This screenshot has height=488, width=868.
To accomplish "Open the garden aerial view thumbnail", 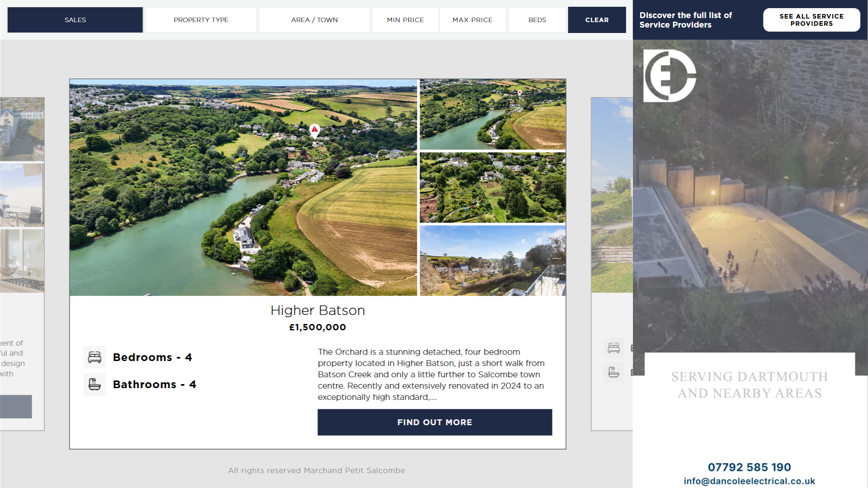I will [492, 188].
